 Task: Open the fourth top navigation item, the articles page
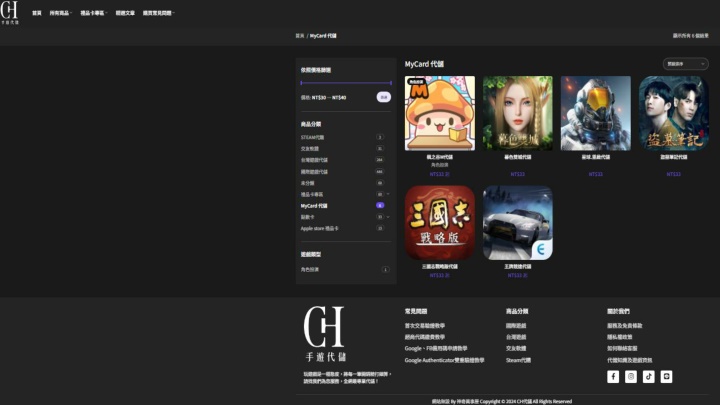click(x=125, y=13)
